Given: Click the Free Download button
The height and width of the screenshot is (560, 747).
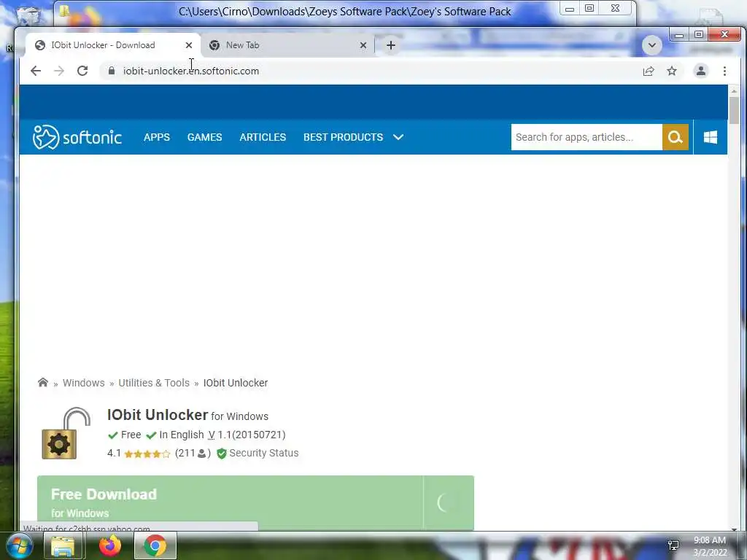Looking at the screenshot, I should click(255, 502).
